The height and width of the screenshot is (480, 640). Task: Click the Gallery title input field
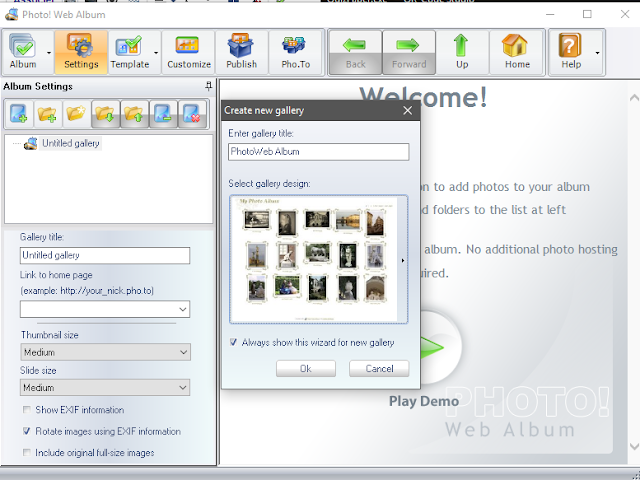pos(105,256)
